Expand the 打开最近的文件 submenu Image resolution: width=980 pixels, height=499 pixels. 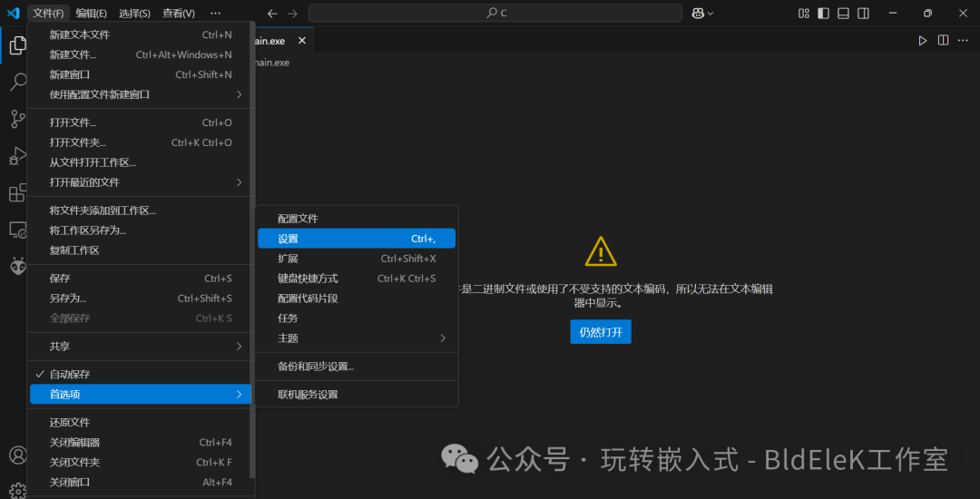click(x=141, y=182)
